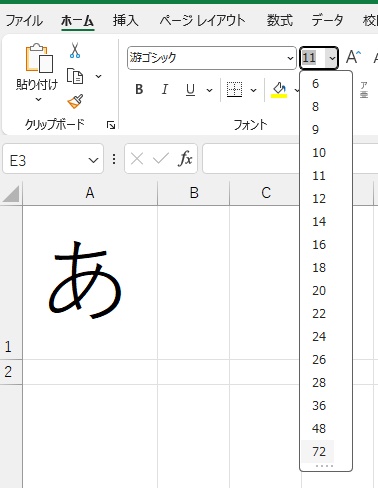Grab the font size list resize handle dots
Screen dimensions: 378x488
(324, 466)
